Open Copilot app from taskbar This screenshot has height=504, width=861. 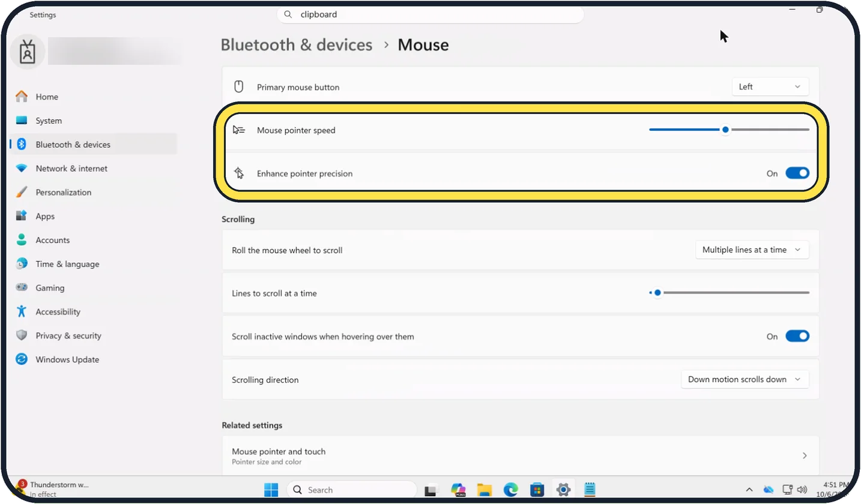(x=459, y=490)
